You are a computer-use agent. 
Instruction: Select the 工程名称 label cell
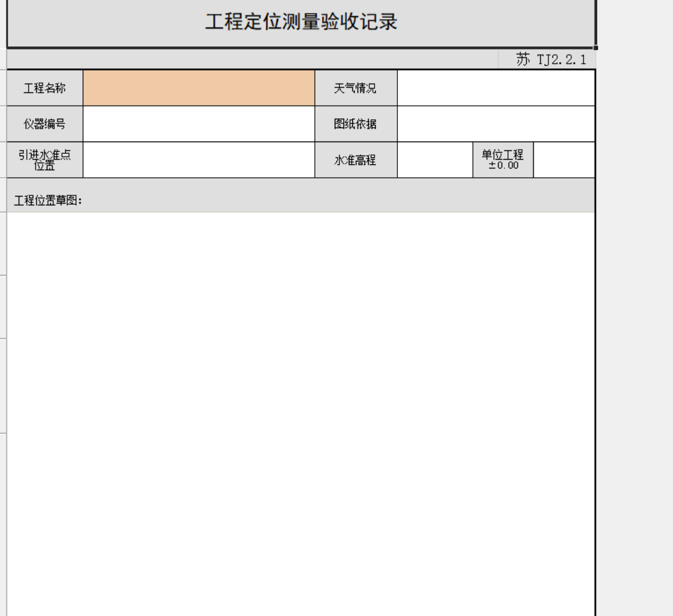(45, 88)
